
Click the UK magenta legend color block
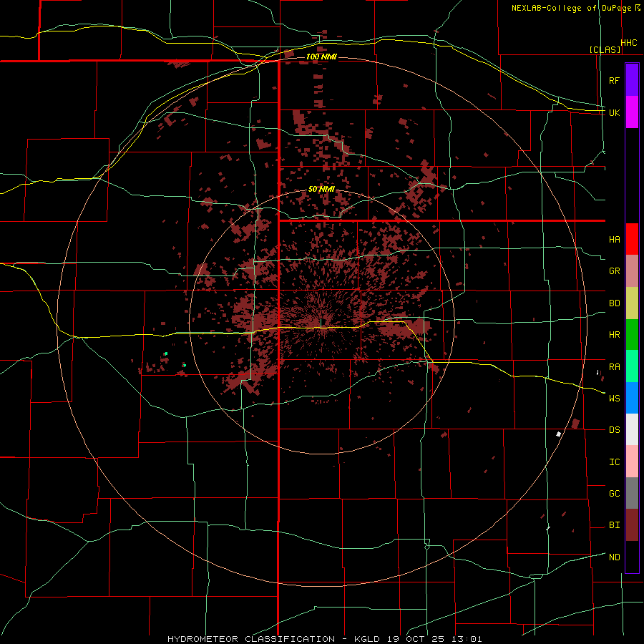point(632,112)
